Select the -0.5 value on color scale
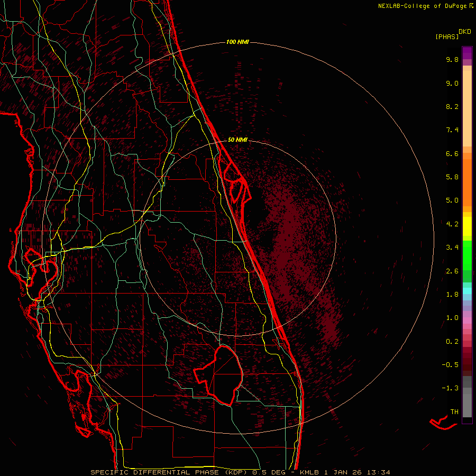 tap(450, 365)
